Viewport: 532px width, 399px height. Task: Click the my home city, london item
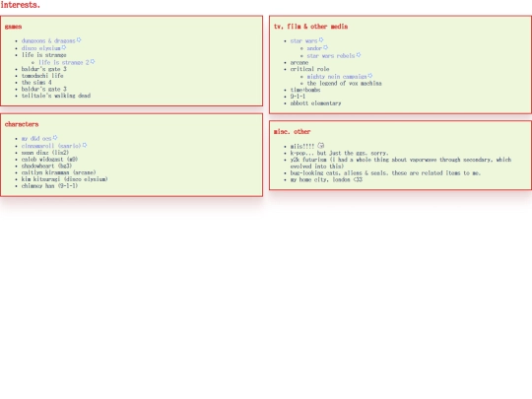[x=326, y=180]
